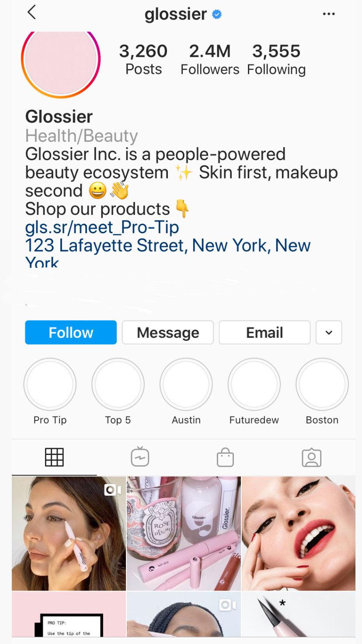View the 2.4M Followers list
This screenshot has width=362, height=644.
[210, 60]
